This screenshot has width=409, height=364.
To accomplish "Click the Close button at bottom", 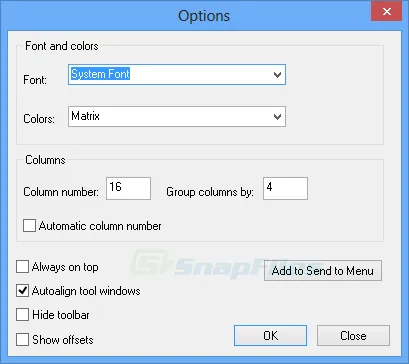I will pyautogui.click(x=353, y=336).
